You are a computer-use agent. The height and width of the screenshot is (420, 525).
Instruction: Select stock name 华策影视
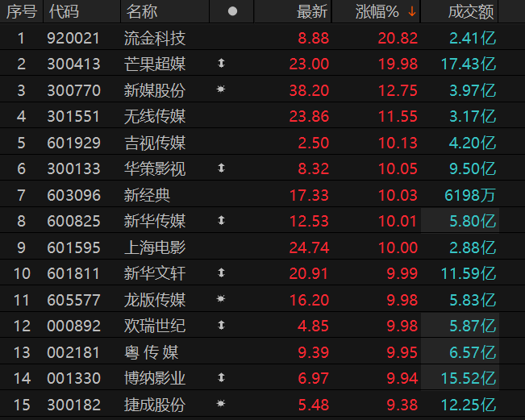[155, 168]
